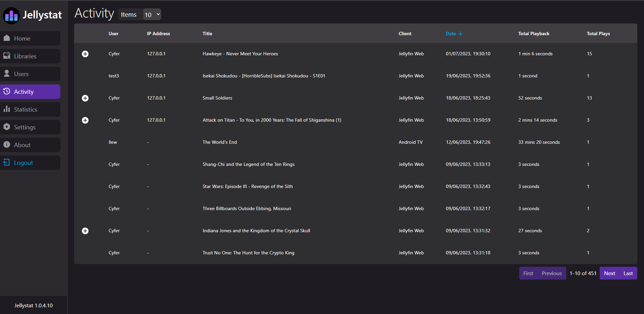Image resolution: width=644 pixels, height=314 pixels.
Task: Click the Libraries icon in sidebar
Action: [7, 56]
